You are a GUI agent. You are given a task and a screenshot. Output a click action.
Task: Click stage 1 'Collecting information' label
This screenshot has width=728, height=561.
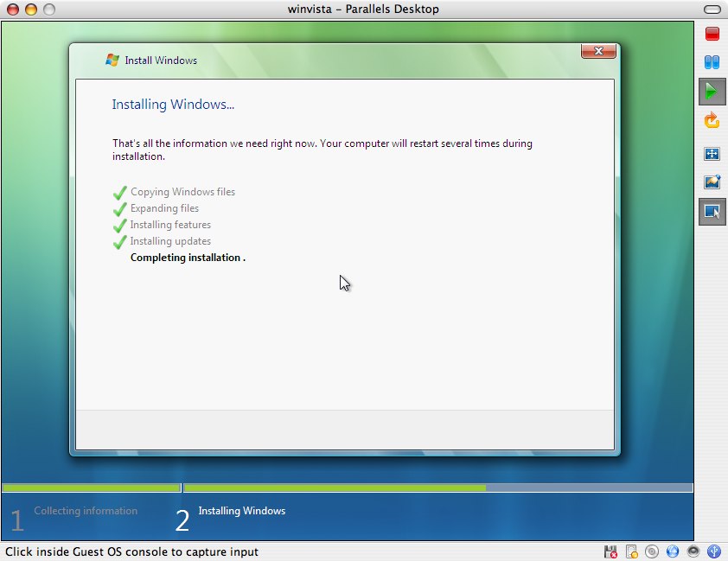[x=86, y=511]
